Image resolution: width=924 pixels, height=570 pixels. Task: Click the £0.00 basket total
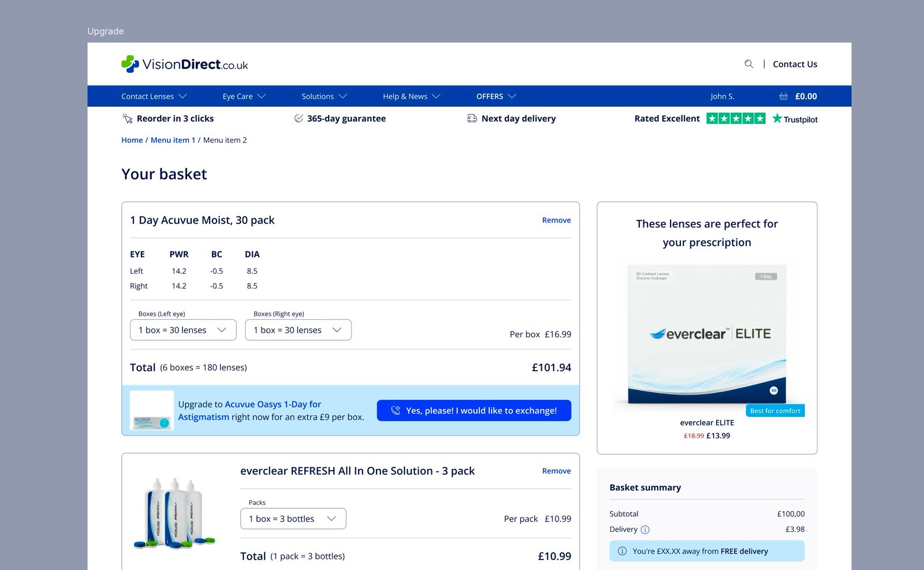(x=806, y=96)
